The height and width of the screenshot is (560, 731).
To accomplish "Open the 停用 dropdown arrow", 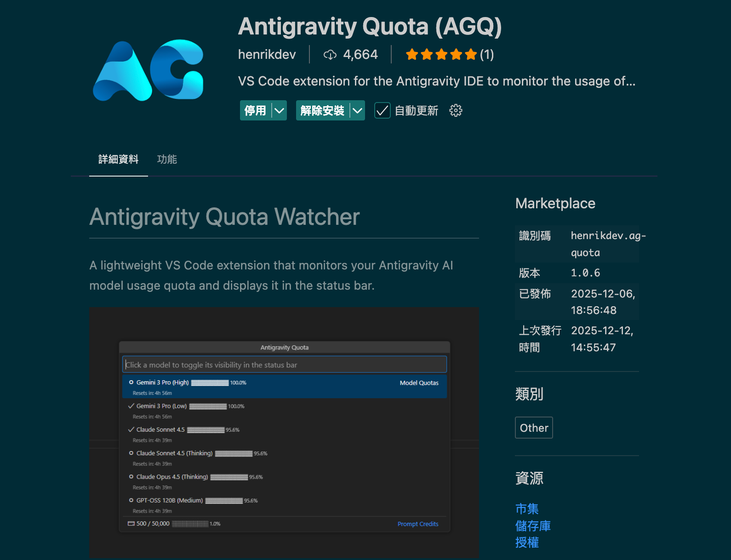I will coord(279,110).
